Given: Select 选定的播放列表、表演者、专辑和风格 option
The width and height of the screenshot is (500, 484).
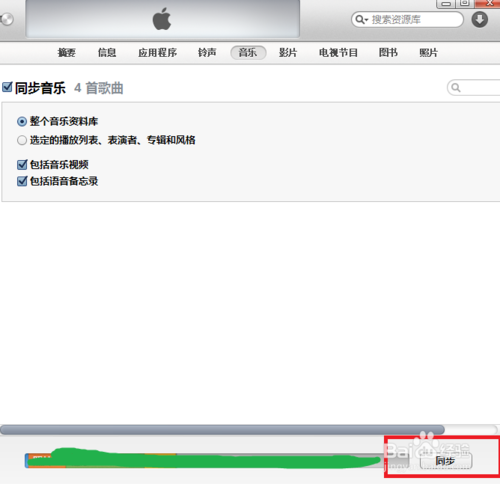Looking at the screenshot, I should (22, 140).
